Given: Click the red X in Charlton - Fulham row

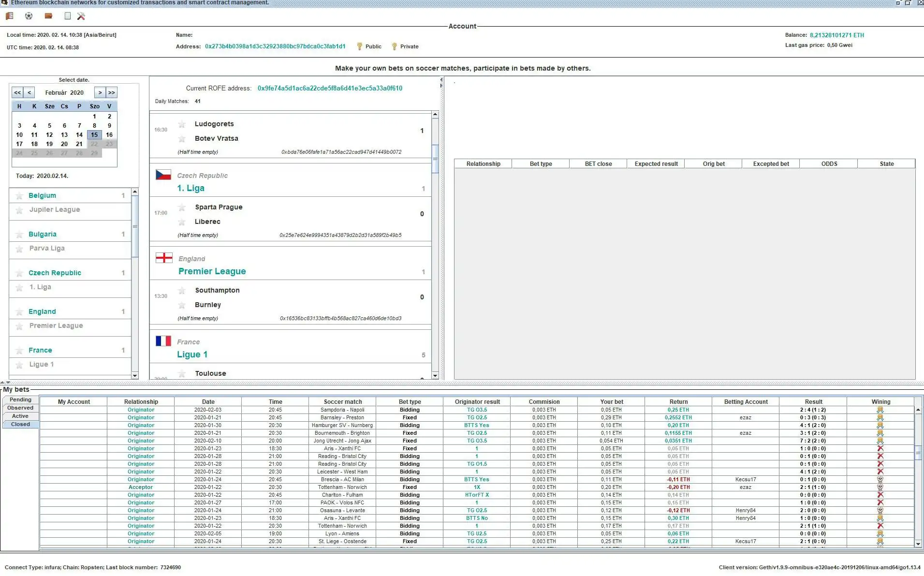Looking at the screenshot, I should (880, 495).
